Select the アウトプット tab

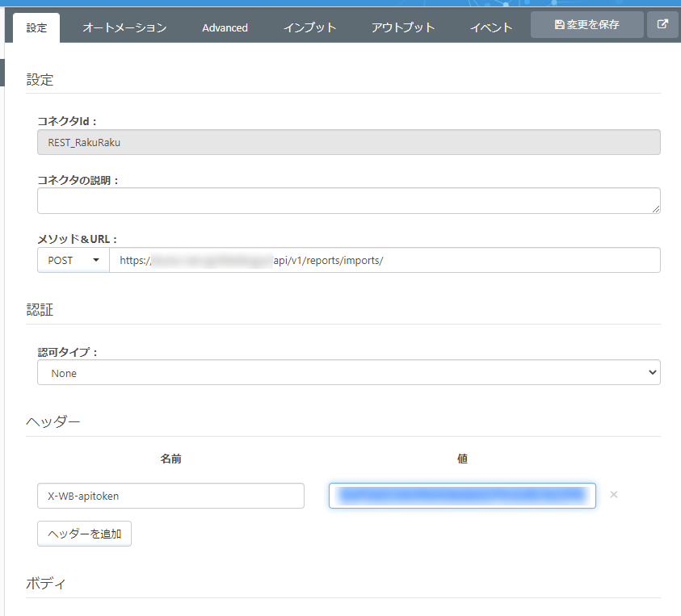click(x=403, y=27)
